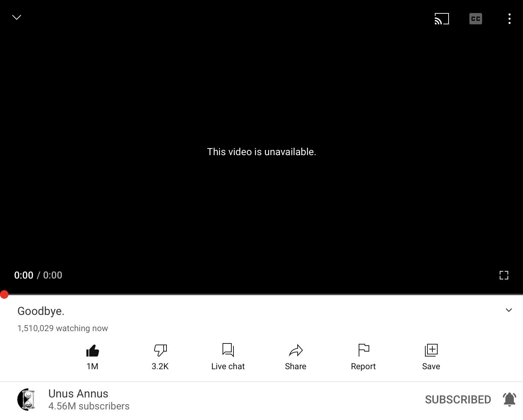Minimize player with top-left down chevron
This screenshot has width=523, height=420.
point(17,17)
